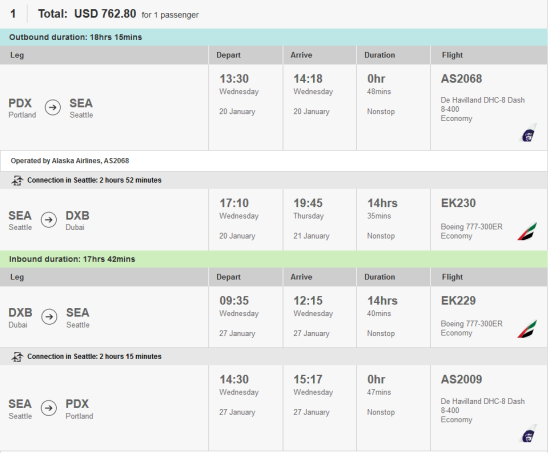Click the inbound Duration column header

(380, 277)
